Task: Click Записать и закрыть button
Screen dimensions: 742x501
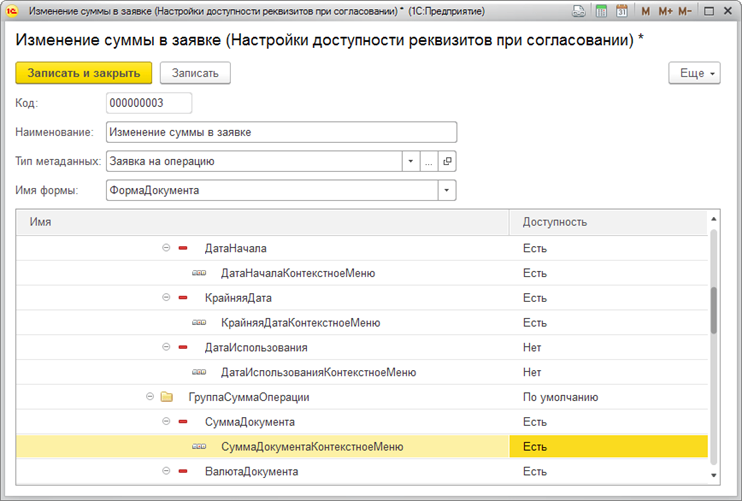Action: (x=83, y=73)
